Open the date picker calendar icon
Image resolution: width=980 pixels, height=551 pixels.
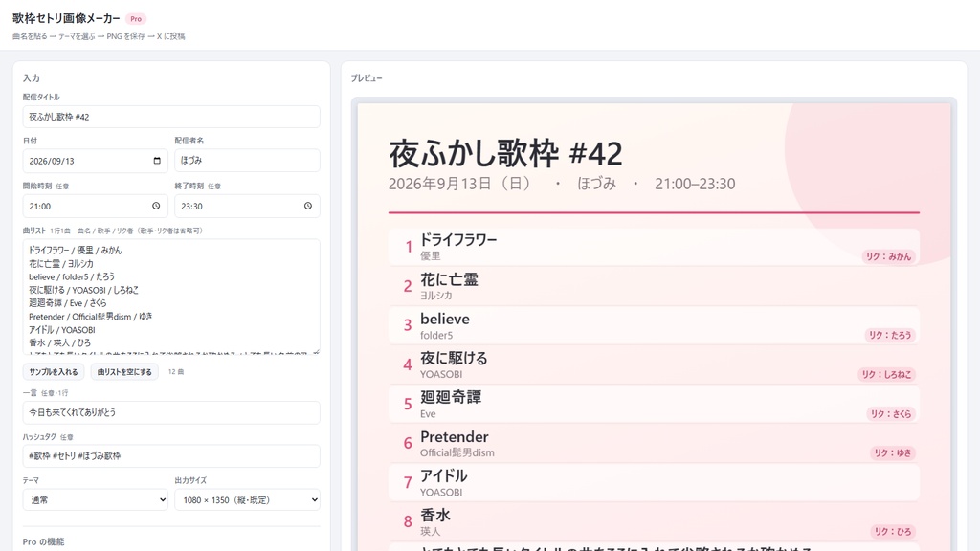pos(157,161)
